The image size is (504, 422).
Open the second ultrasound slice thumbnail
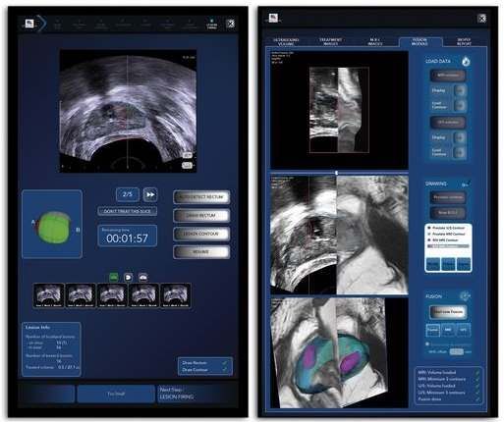click(81, 295)
